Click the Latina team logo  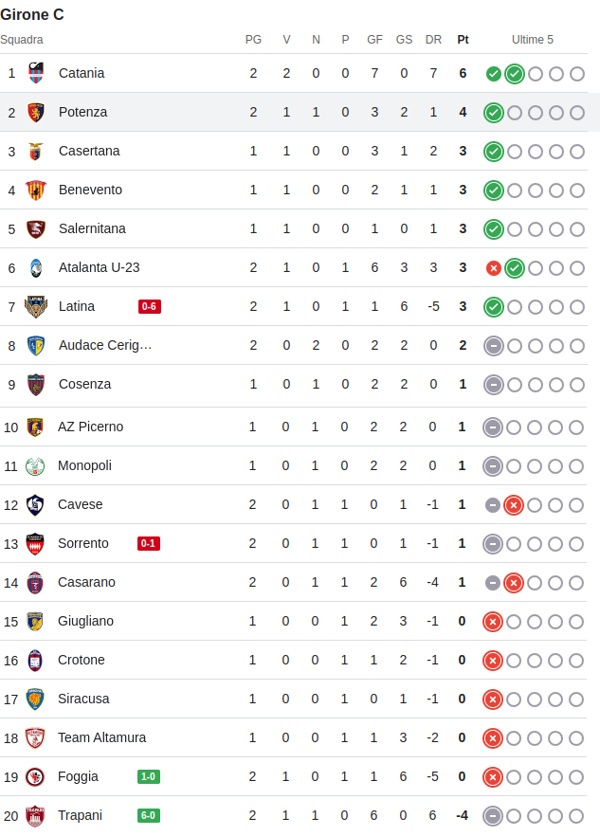tap(35, 306)
